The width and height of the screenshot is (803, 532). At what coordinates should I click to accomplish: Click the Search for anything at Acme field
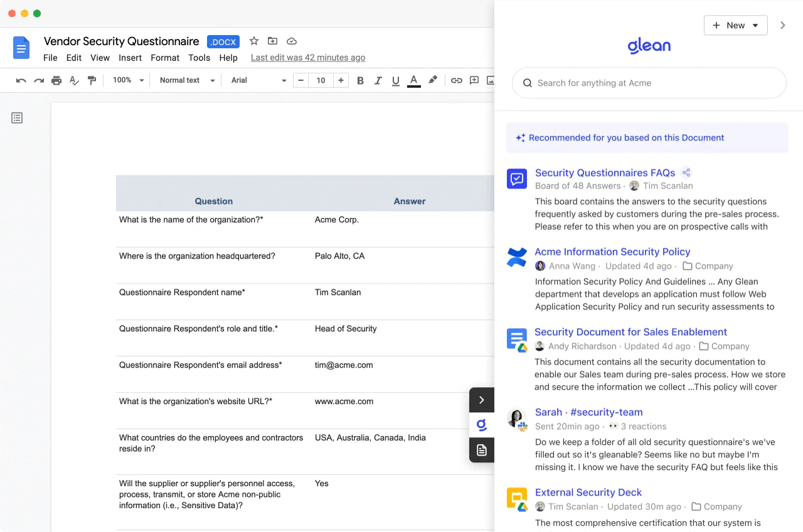coord(649,83)
